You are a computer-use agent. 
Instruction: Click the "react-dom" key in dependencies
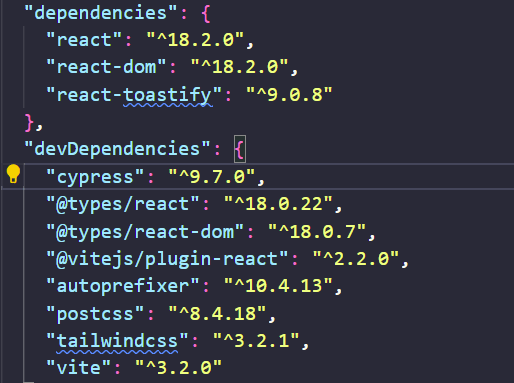(106, 68)
